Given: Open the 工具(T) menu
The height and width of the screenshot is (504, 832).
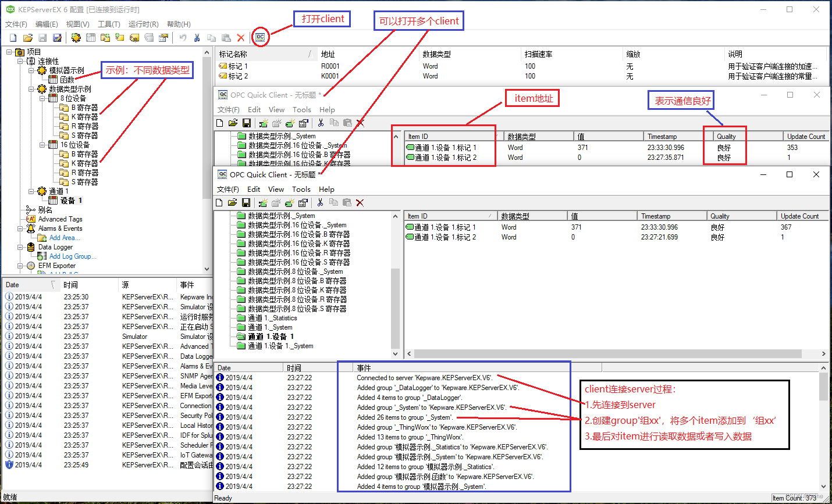Looking at the screenshot, I should click(108, 24).
